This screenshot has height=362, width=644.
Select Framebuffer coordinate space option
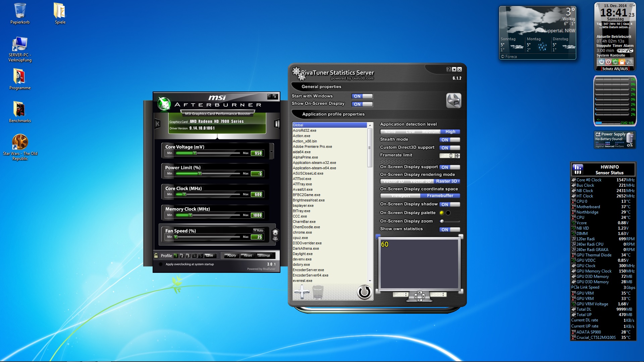[x=440, y=196]
